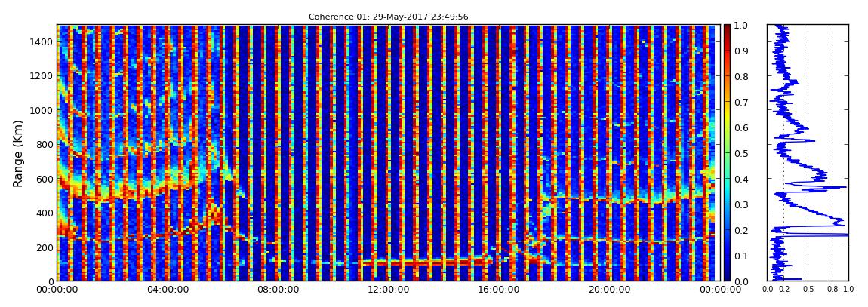
Task: Click the 1400 range tick label
Action: point(42,42)
